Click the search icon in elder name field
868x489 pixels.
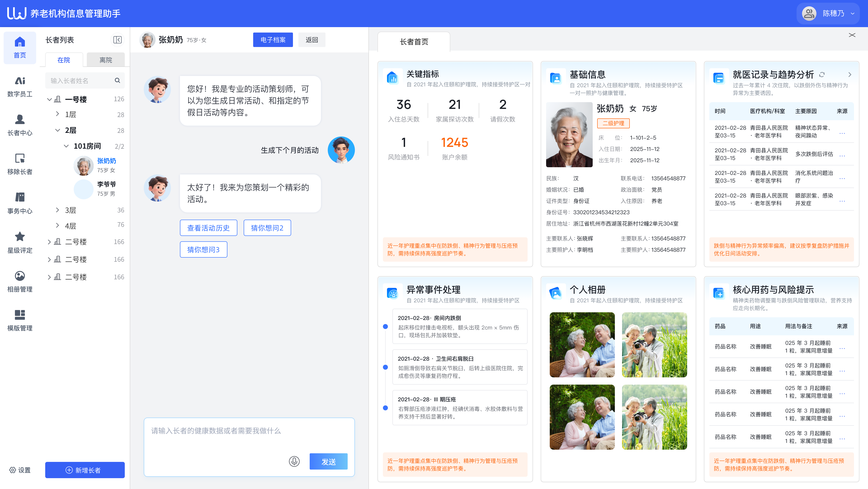(118, 80)
